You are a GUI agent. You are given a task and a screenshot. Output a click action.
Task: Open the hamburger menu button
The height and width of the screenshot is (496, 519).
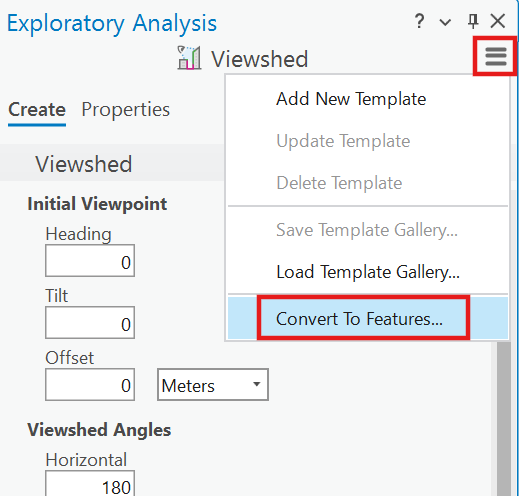495,56
